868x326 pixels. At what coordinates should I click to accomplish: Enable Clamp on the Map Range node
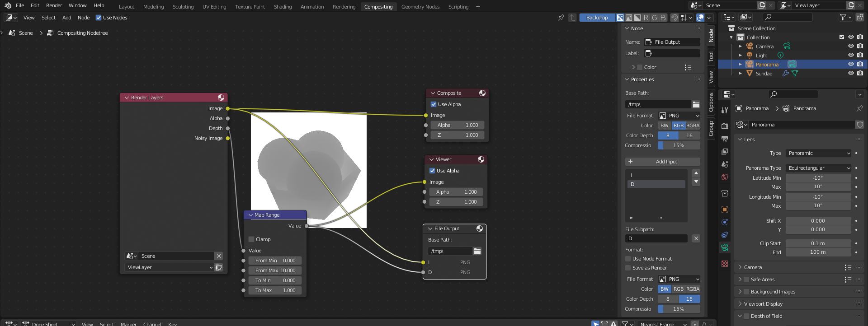251,239
